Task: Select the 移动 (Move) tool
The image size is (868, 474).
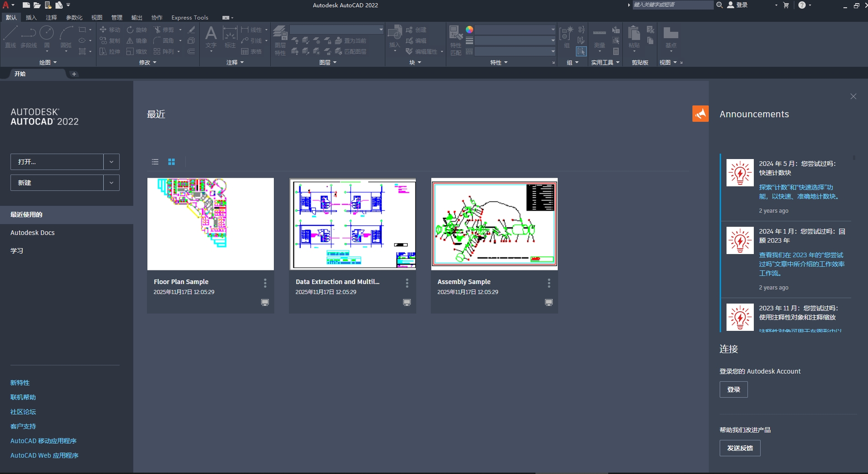Action: 110,30
